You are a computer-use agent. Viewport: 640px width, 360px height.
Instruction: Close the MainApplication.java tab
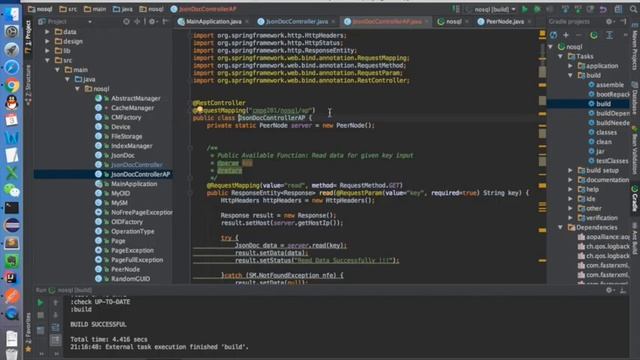point(247,22)
